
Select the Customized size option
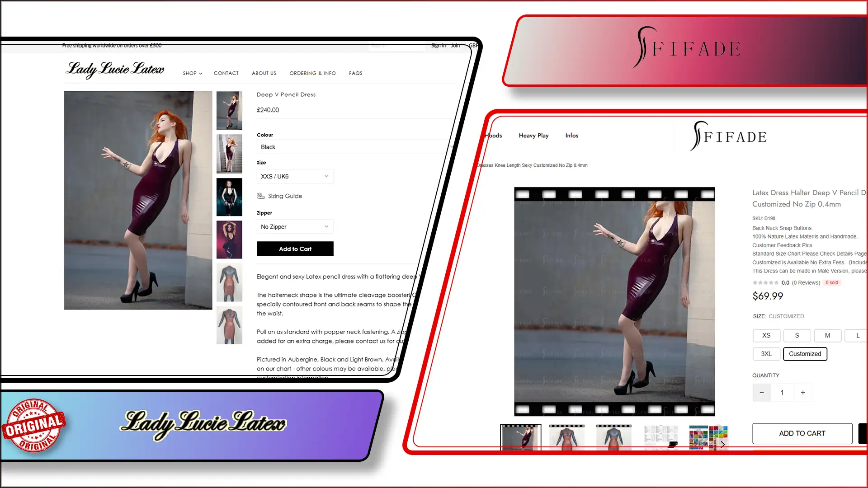tap(805, 354)
